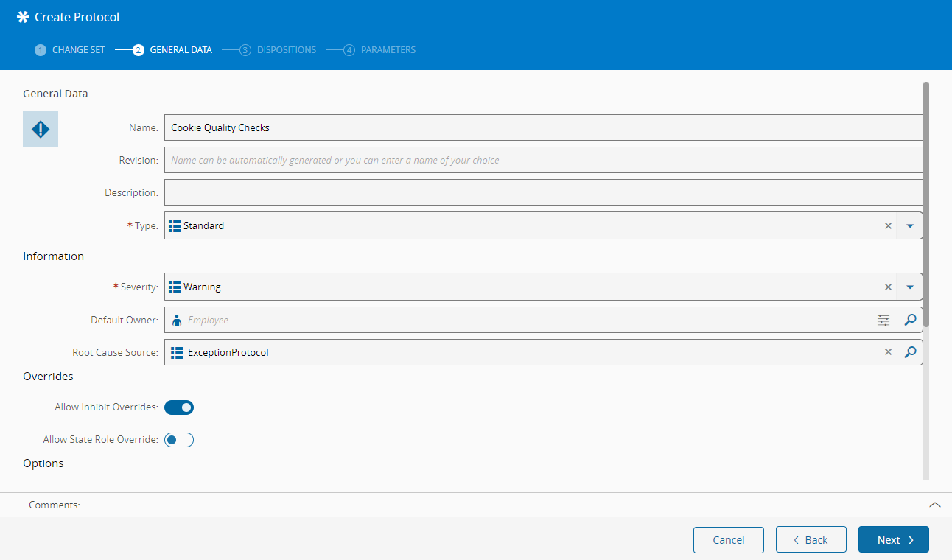
Task: Click the Description input field
Action: pyautogui.click(x=543, y=192)
